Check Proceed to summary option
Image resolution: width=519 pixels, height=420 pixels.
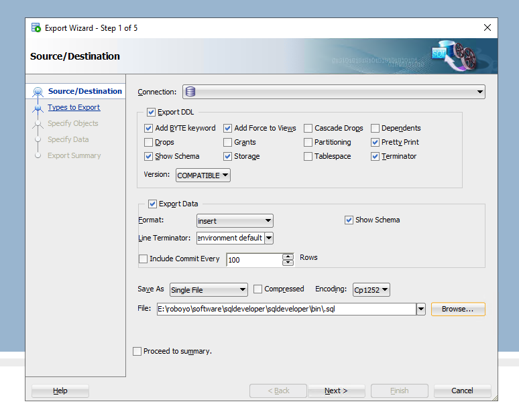[137, 351]
